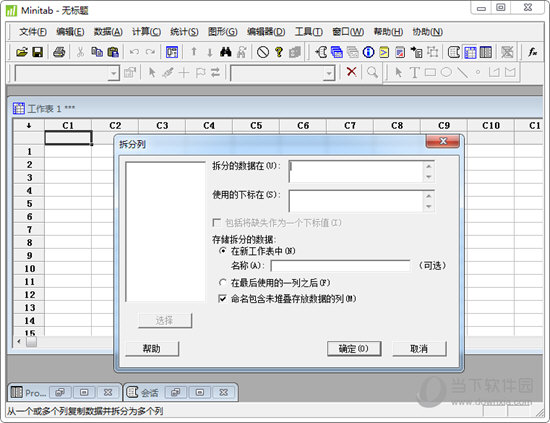Switch to Session window toolbar icon
The width and height of the screenshot is (550, 423).
[454, 52]
